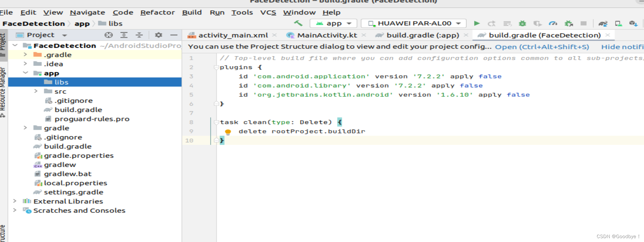Select gradlew.bat file in tree
Image resolution: width=644 pixels, height=242 pixels.
click(x=68, y=174)
